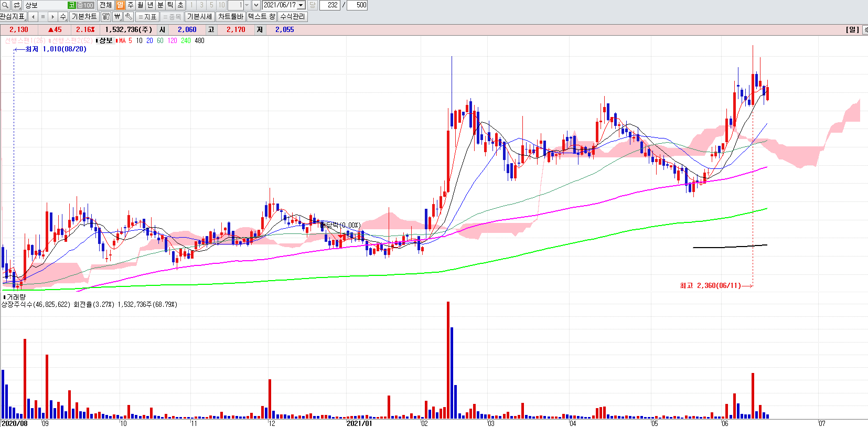Viewport: 868px width, 427px height.
Task: Click the current price 2,130
Action: tap(19, 30)
